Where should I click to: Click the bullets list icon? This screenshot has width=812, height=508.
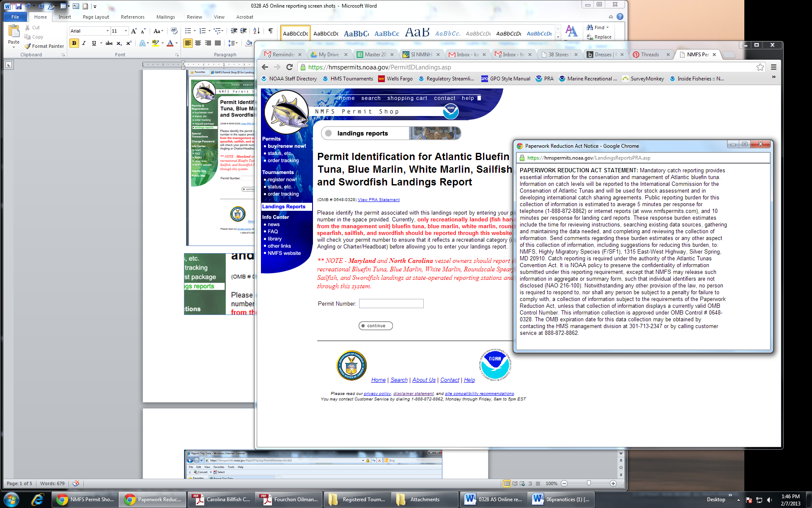[188, 31]
